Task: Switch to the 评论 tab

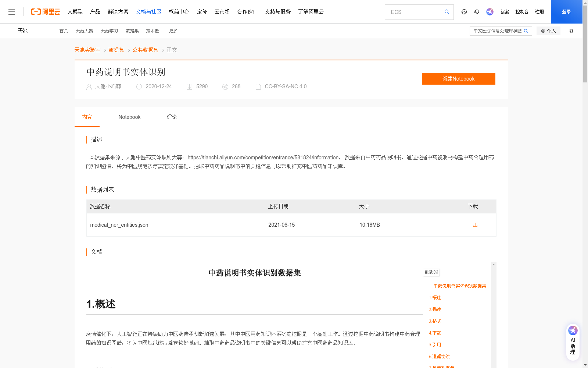Action: (172, 117)
